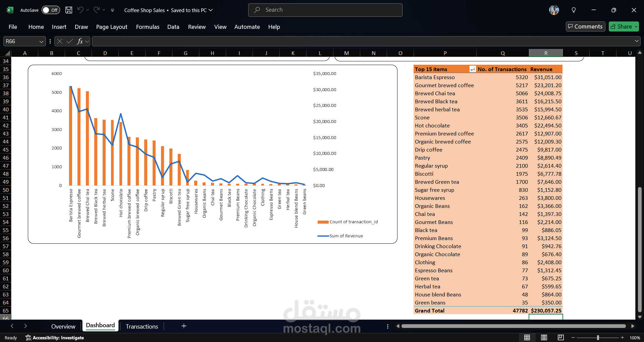Add a new sheet with plus icon
This screenshot has width=644, height=342.
coord(184,326)
